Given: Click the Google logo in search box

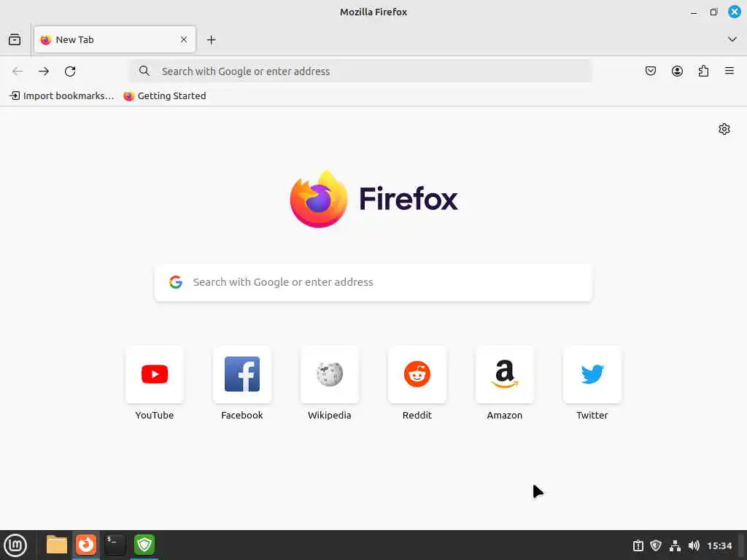Looking at the screenshot, I should (x=176, y=282).
